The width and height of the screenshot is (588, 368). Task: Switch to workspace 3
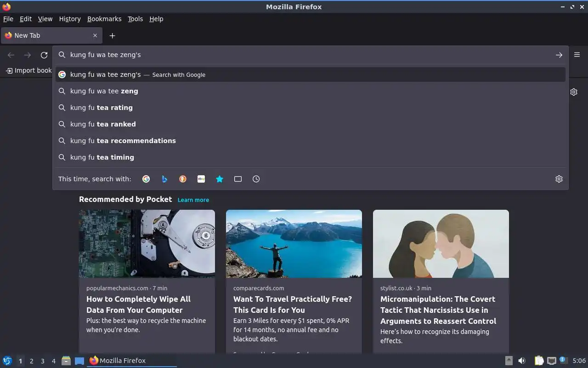point(42,361)
